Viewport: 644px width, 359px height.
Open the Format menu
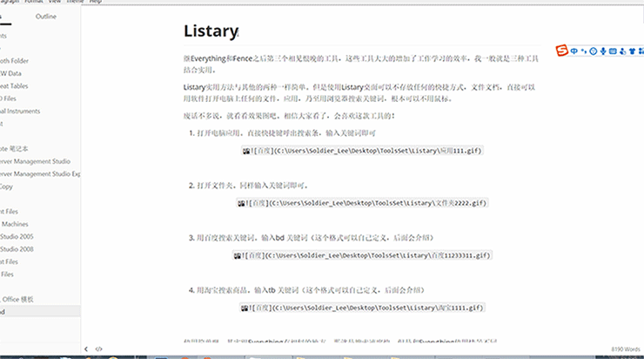coord(35,2)
